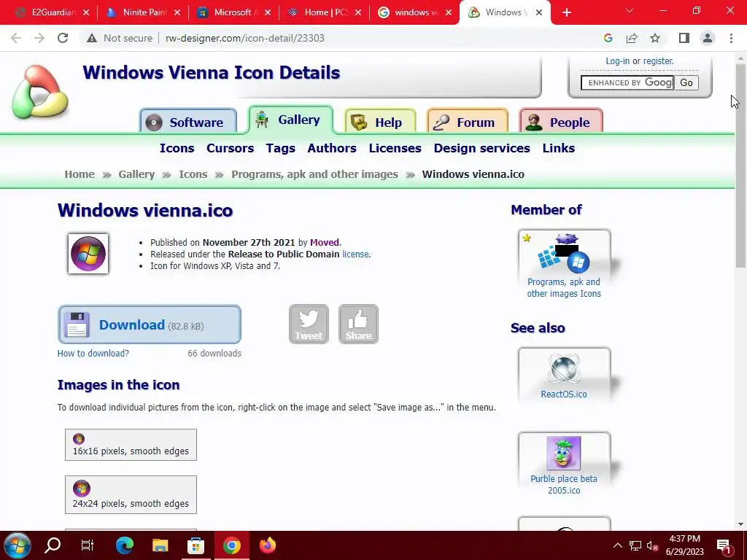Open the Help tab
Screen dimensions: 747x560
(380, 122)
